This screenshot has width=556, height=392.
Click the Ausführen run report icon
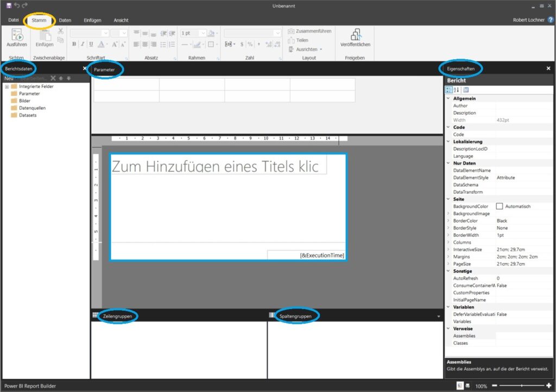point(16,36)
